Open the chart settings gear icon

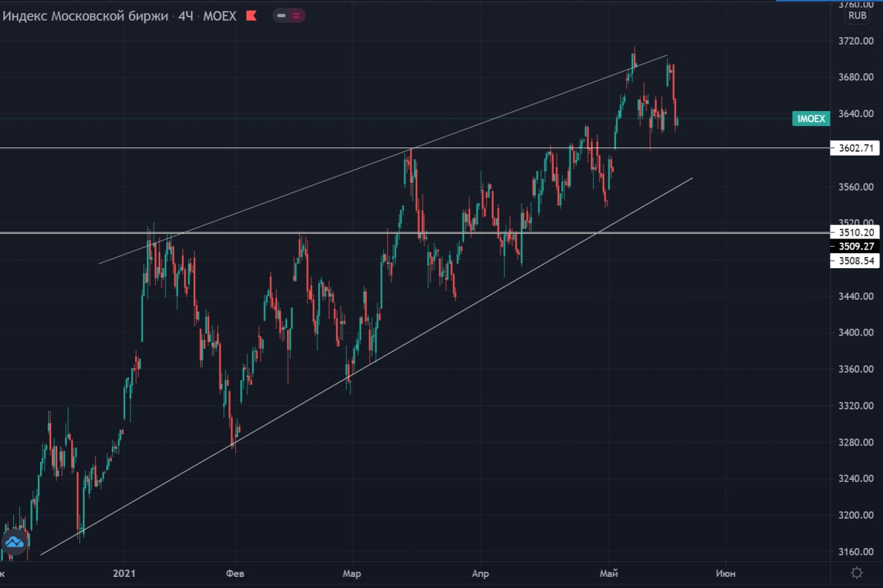857,572
